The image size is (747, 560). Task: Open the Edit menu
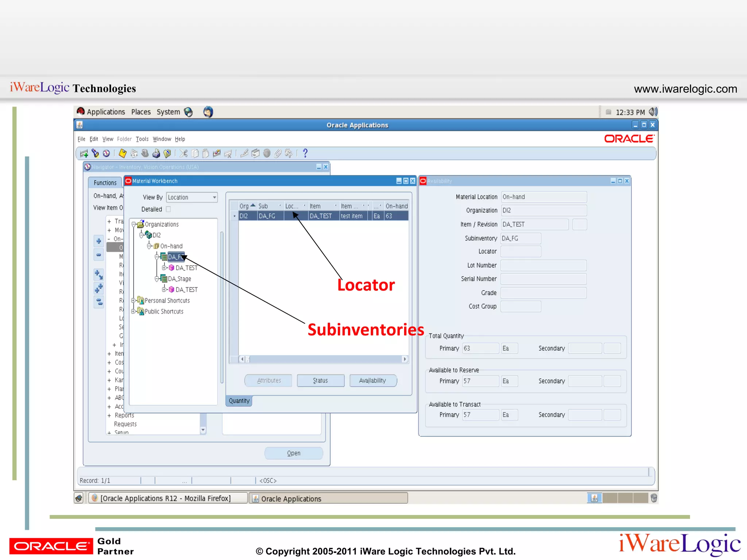pos(94,139)
